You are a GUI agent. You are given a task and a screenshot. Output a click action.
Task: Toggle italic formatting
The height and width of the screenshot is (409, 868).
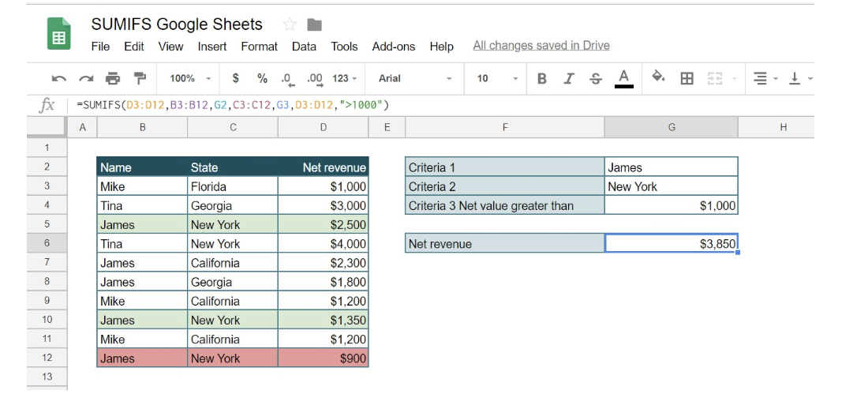[x=569, y=78]
